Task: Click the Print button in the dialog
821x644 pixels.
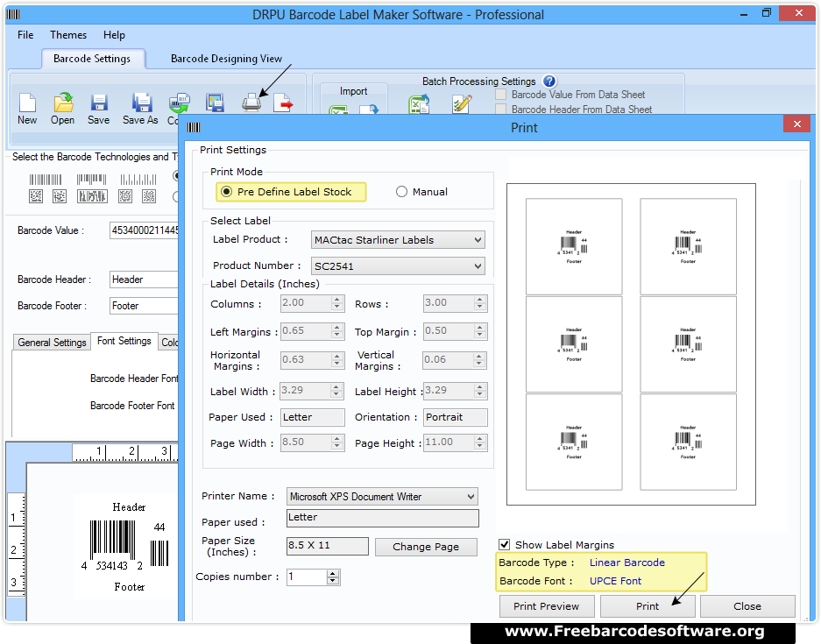Action: [648, 606]
